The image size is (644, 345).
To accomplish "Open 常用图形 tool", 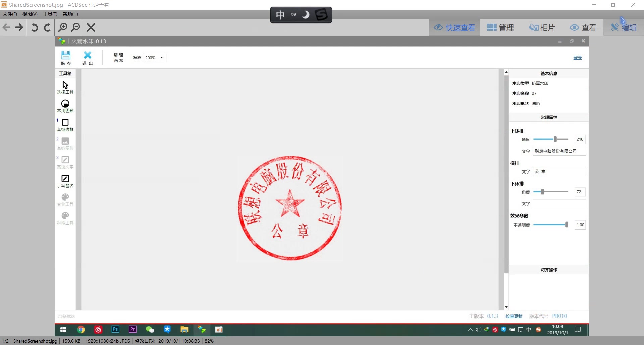I will click(x=65, y=106).
